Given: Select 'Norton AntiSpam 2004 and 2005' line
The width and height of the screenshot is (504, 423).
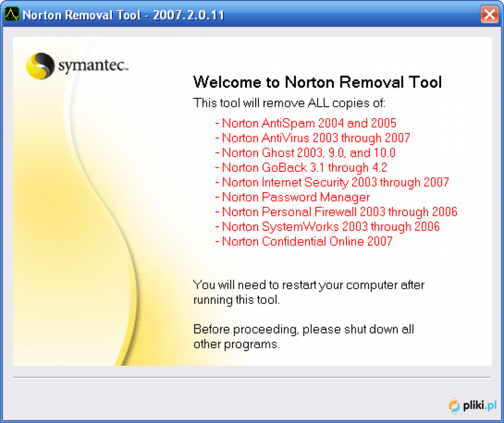Looking at the screenshot, I should click(306, 123).
